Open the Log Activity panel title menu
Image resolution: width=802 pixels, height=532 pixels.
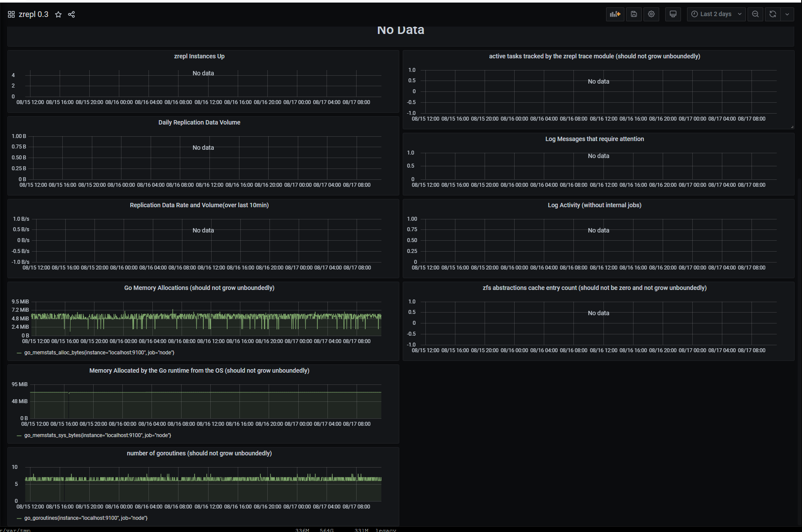pos(595,205)
